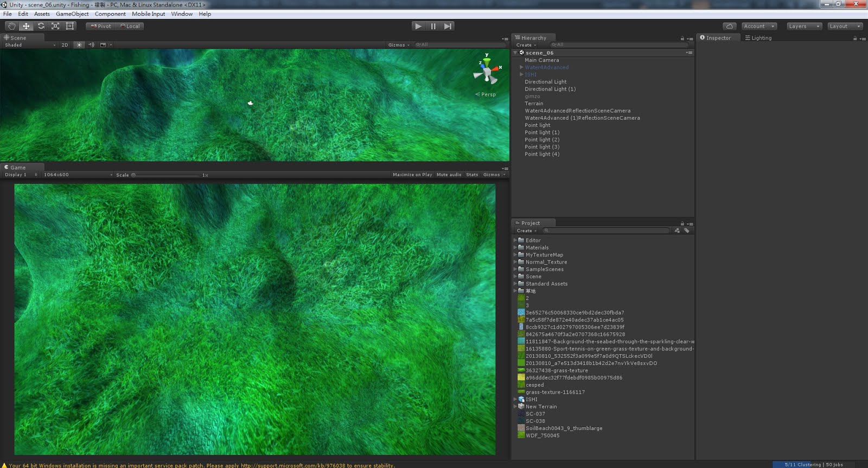Select the Hand tool
The width and height of the screenshot is (868, 468).
[11, 26]
